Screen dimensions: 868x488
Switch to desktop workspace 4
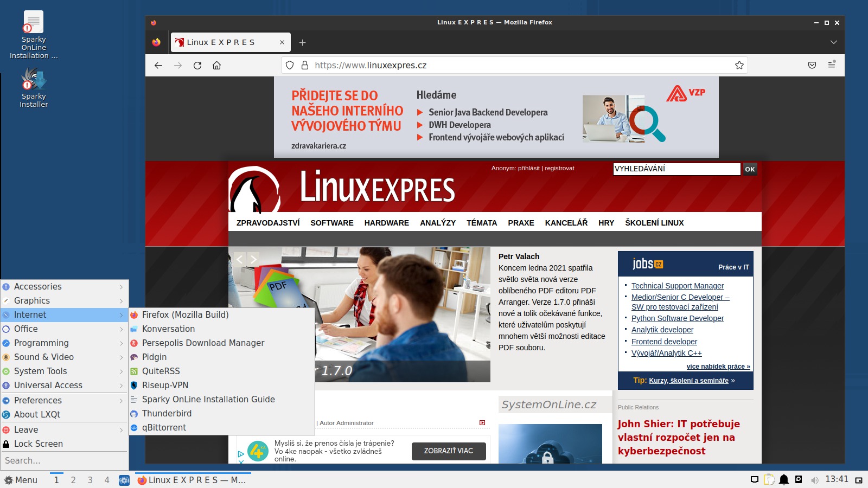[107, 480]
